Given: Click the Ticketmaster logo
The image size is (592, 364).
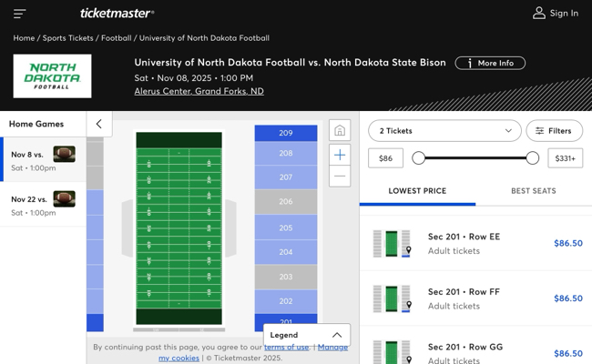Looking at the screenshot, I should click(117, 13).
